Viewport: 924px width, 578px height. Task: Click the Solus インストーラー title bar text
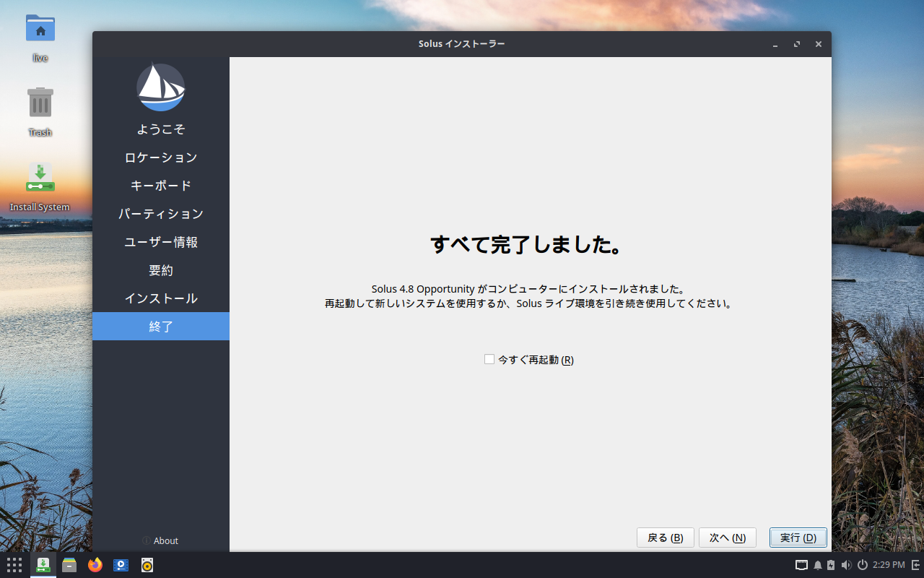click(462, 44)
